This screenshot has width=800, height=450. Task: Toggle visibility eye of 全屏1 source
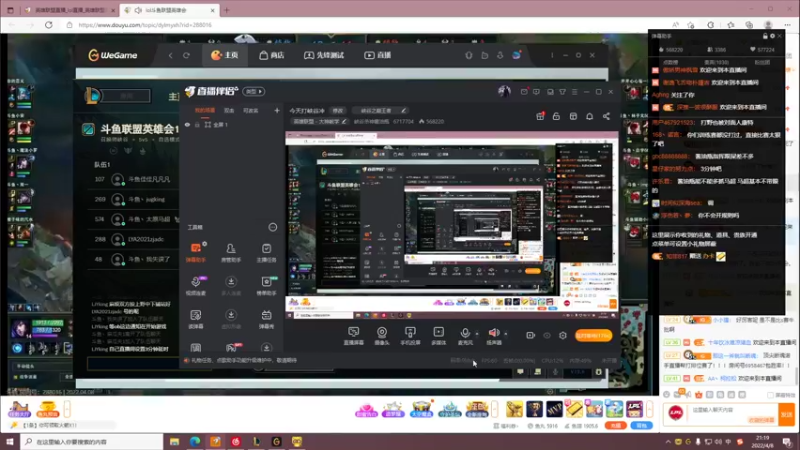click(187, 124)
